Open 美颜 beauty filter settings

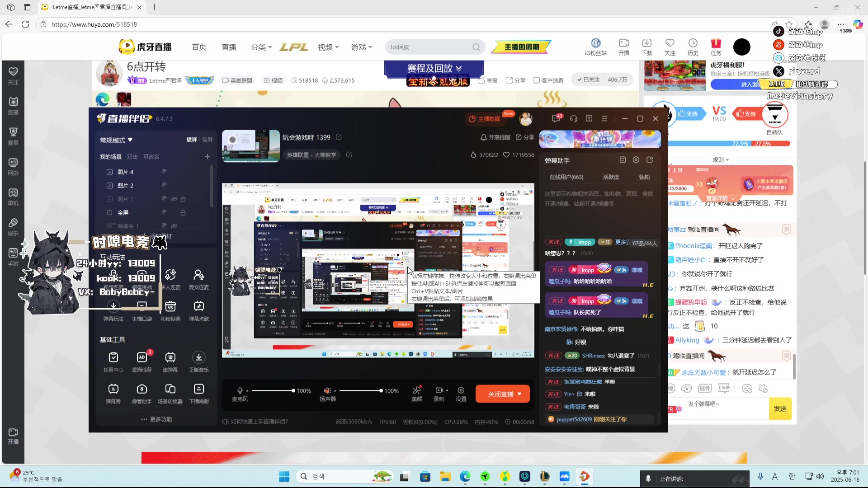(417, 394)
